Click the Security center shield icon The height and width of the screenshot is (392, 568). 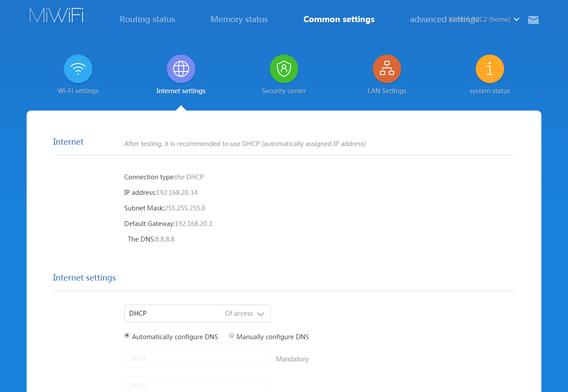coord(284,69)
